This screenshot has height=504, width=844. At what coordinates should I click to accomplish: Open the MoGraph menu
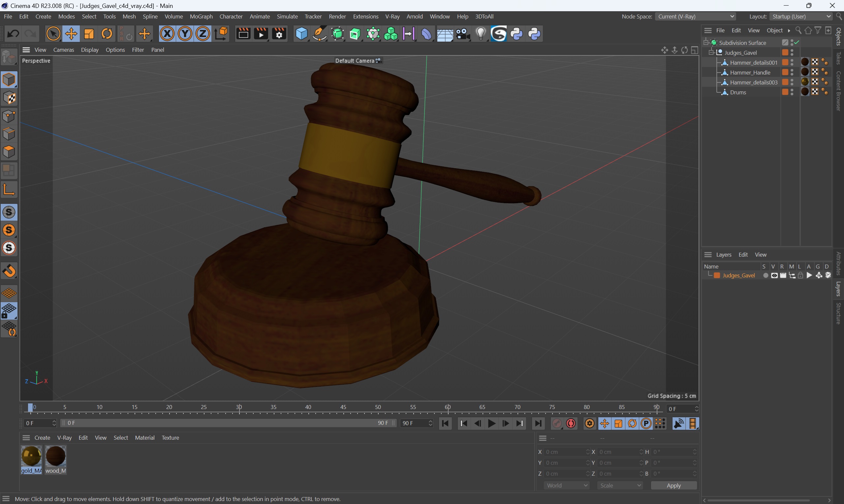click(x=201, y=16)
